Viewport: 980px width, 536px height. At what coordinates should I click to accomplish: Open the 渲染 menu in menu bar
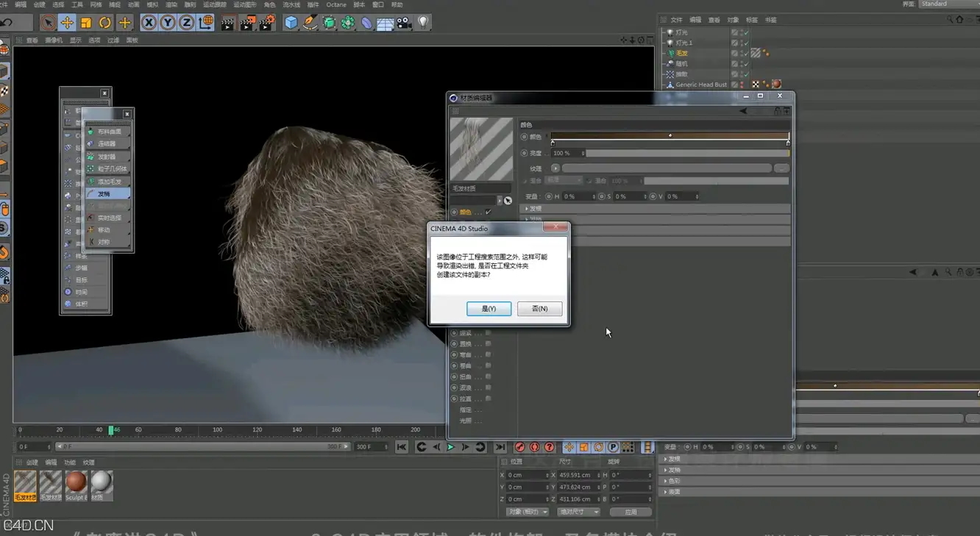[171, 4]
